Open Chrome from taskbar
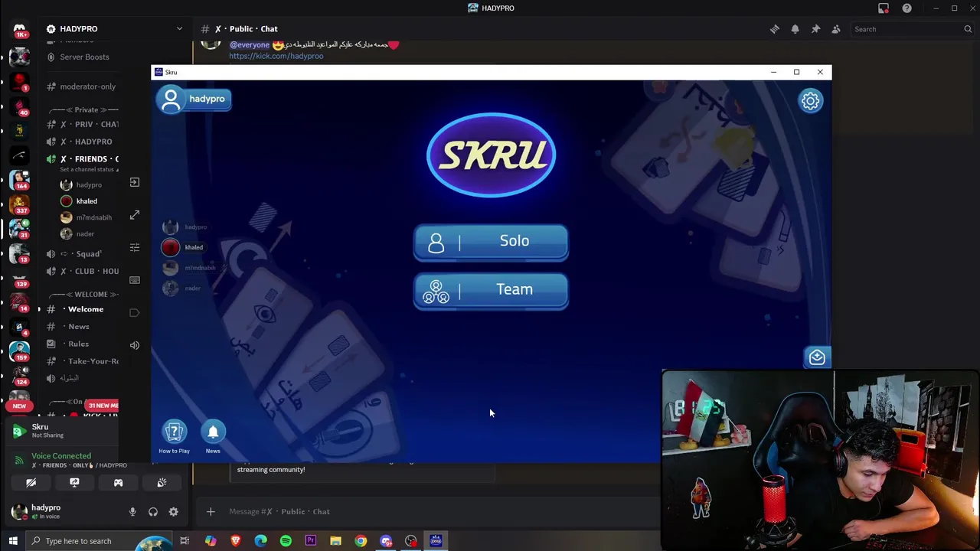This screenshot has height=551, width=980. pos(361,541)
